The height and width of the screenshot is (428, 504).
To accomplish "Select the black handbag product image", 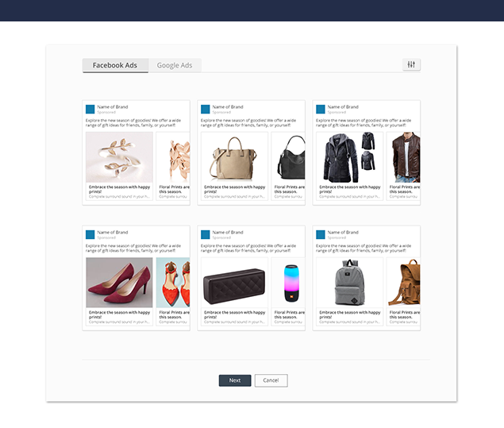I will coord(288,157).
